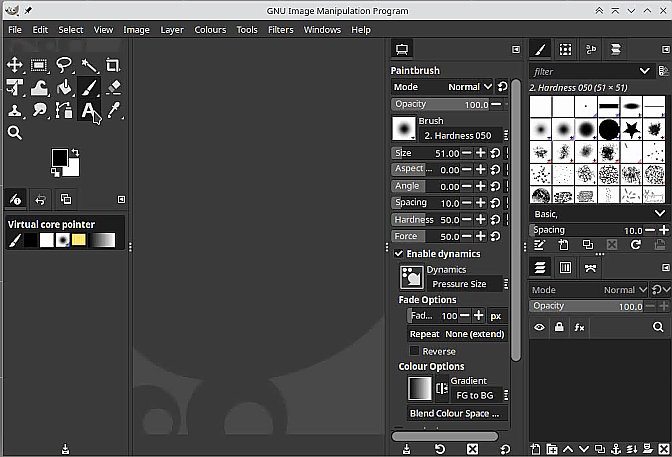
Task: Select the Warp Transform tool
Action: (39, 87)
